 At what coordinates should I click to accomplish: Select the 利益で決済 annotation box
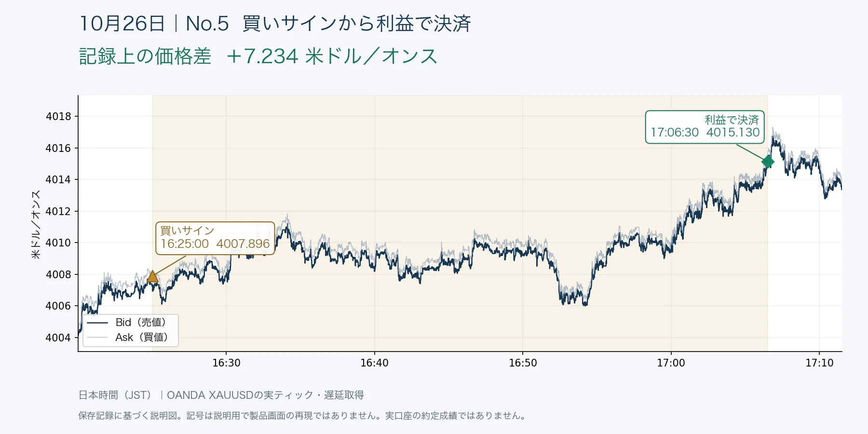[705, 127]
